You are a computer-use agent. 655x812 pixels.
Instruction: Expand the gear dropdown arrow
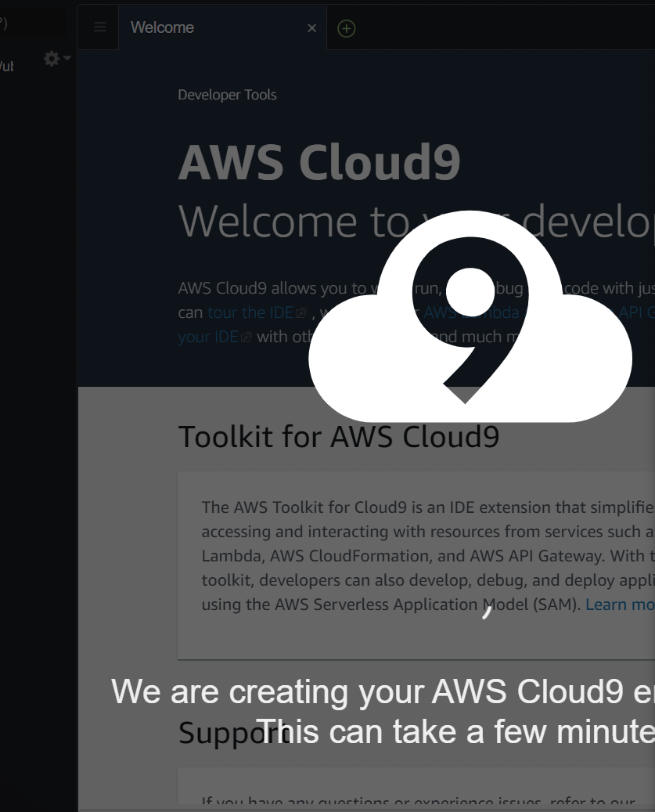pos(67,58)
